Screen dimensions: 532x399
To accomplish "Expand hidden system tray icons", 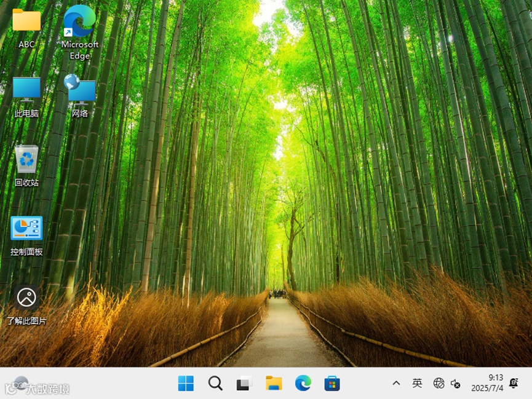I will pyautogui.click(x=396, y=384).
